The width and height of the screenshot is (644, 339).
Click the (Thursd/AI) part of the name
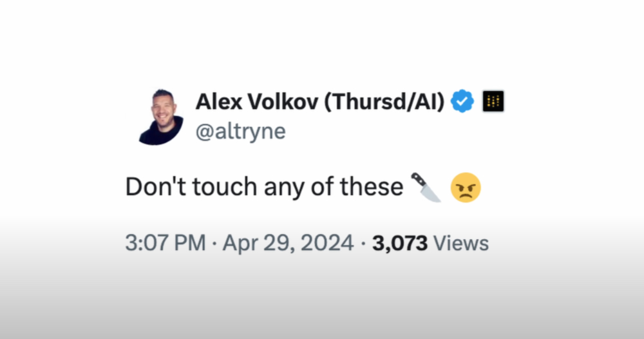tap(384, 101)
